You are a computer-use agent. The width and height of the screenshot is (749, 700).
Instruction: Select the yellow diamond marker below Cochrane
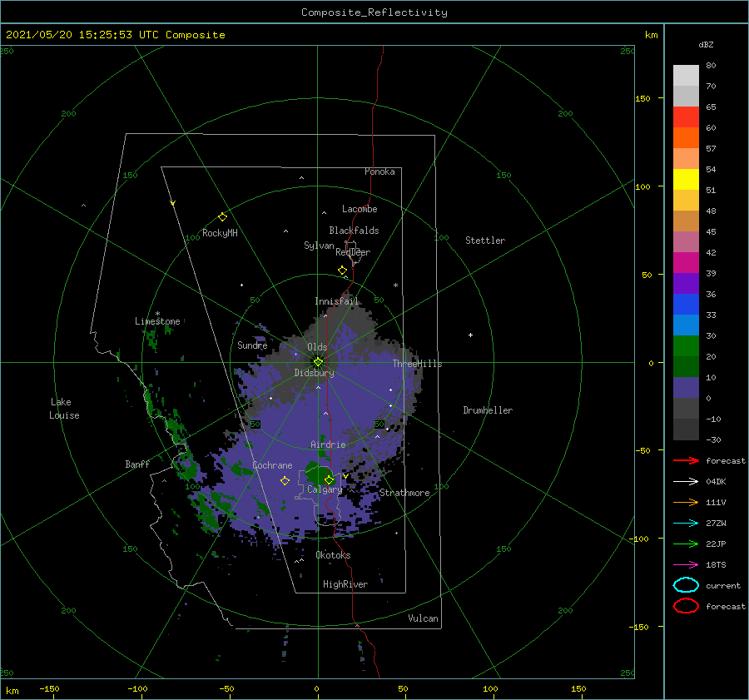(285, 481)
